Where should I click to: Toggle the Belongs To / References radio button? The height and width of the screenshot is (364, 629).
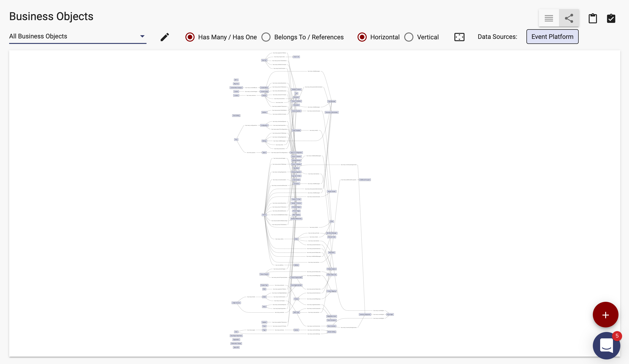266,37
